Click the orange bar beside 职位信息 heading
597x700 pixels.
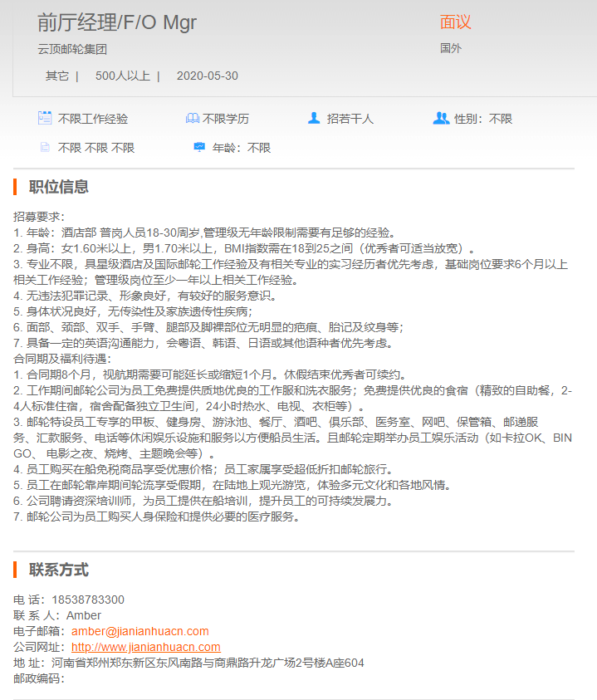coord(16,187)
